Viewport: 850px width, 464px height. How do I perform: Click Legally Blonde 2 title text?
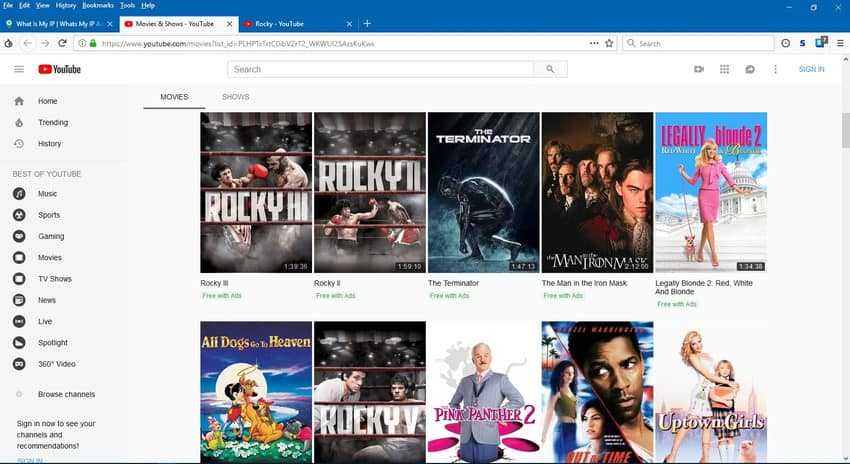coord(704,287)
